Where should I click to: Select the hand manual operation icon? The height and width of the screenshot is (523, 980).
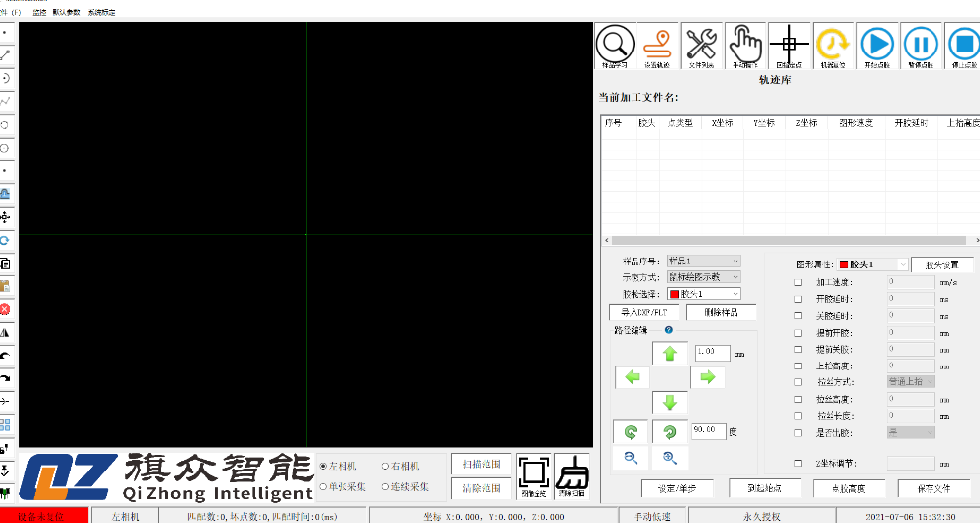(745, 46)
